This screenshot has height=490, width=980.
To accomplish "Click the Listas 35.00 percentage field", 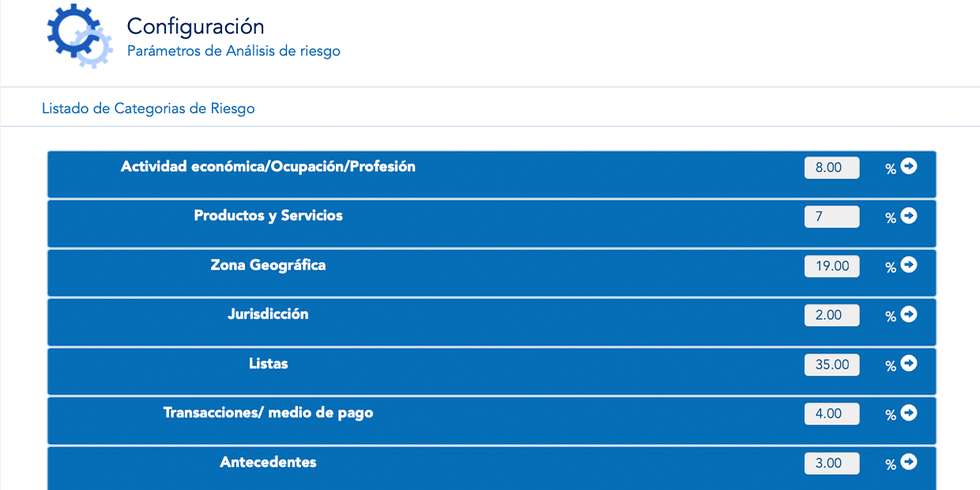I will tap(831, 364).
